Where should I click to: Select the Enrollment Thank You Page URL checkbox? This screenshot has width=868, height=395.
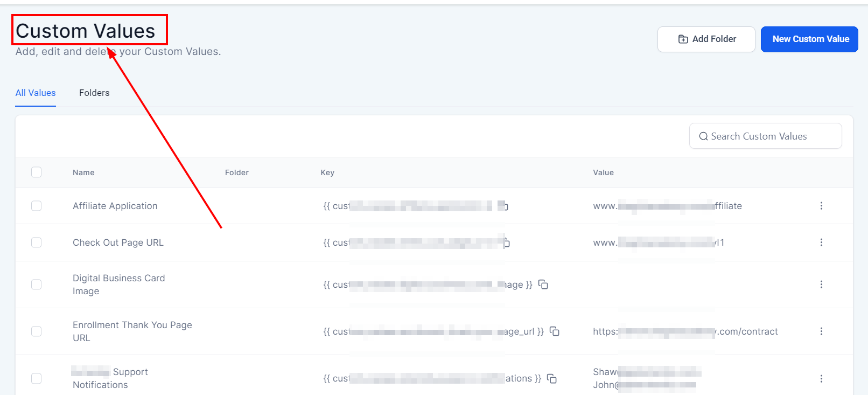point(36,331)
